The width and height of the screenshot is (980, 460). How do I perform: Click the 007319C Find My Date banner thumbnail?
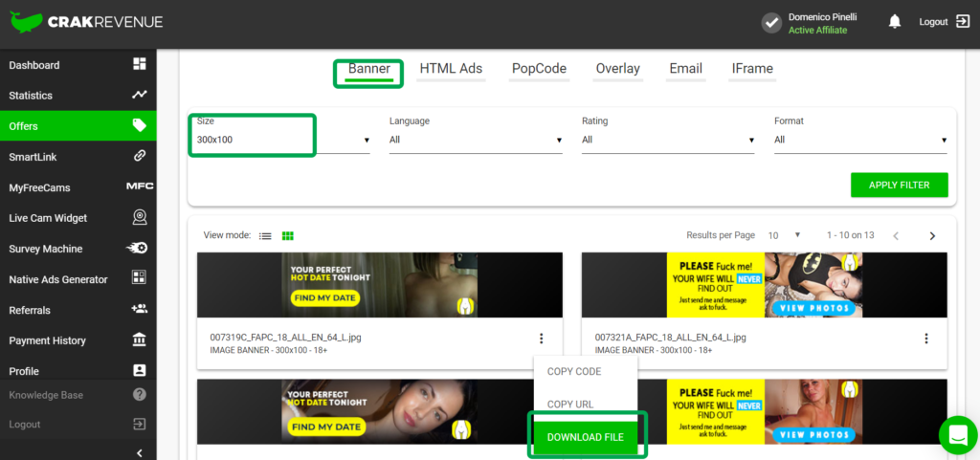tap(380, 285)
